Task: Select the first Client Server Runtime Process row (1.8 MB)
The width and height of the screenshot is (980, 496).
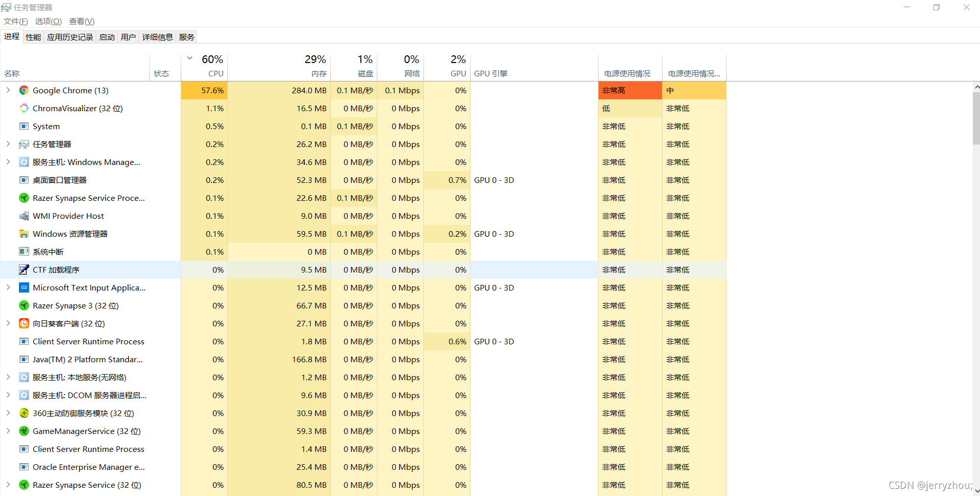Action: click(363, 342)
